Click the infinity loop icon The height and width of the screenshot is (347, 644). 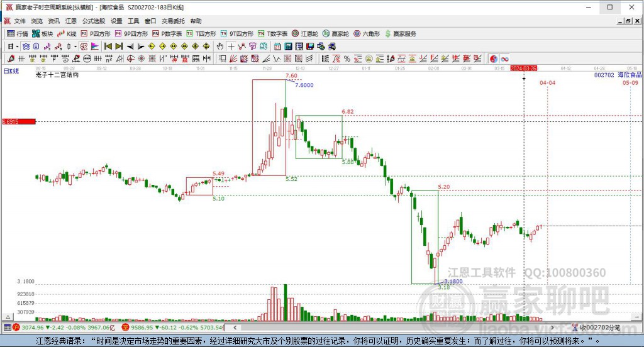tap(505, 58)
